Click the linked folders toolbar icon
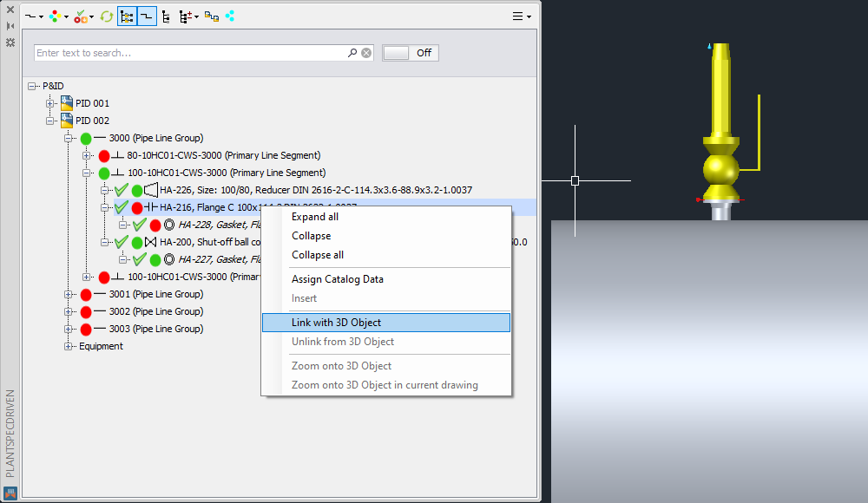Image resolution: width=868 pixels, height=503 pixels. coord(212,16)
